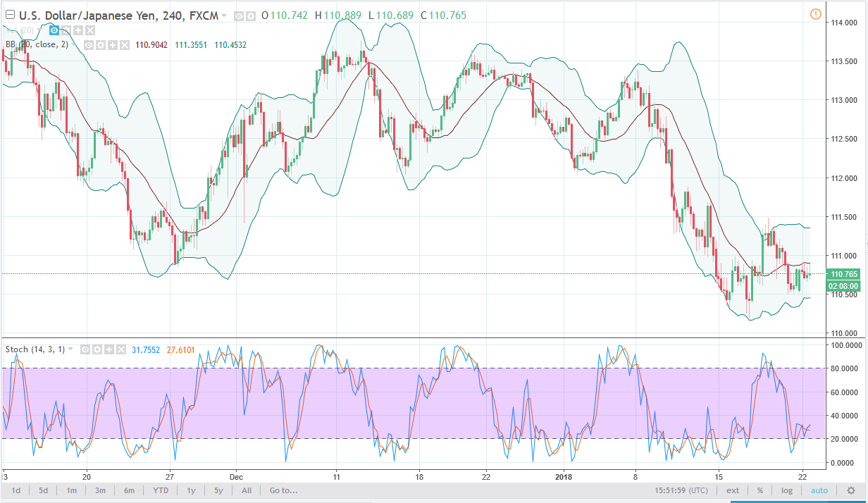
Task: Select the All time range
Action: (x=247, y=490)
